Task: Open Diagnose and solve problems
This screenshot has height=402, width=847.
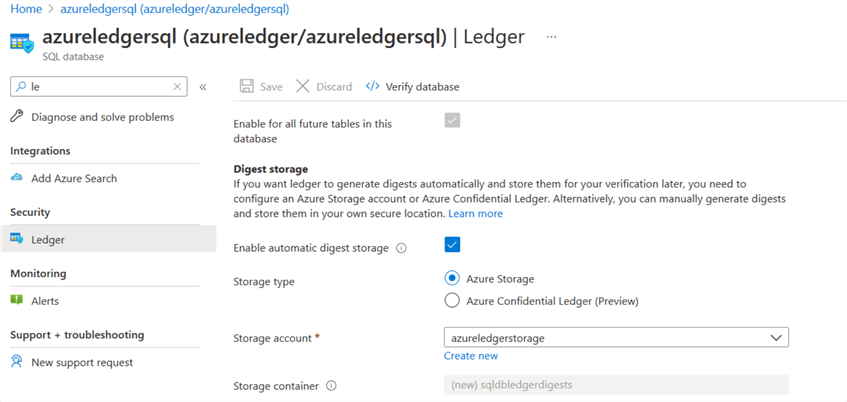Action: [x=102, y=117]
